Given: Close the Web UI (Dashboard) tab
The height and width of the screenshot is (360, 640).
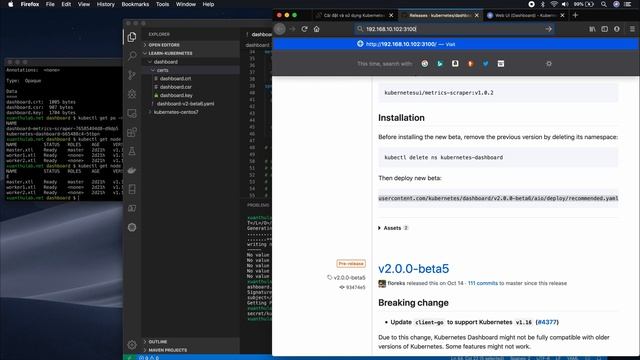Looking at the screenshot, I should click(562, 16).
